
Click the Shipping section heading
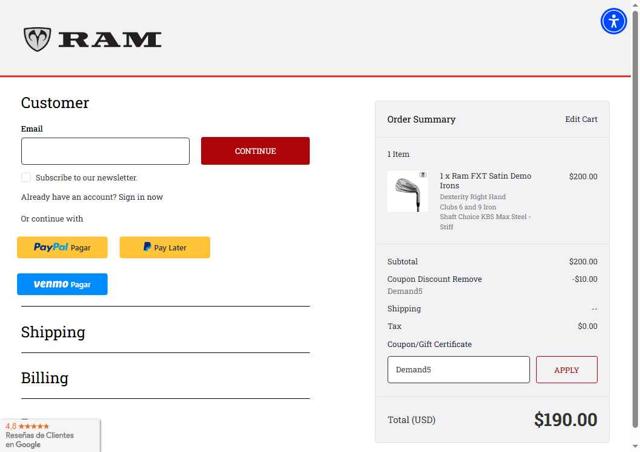point(53,332)
